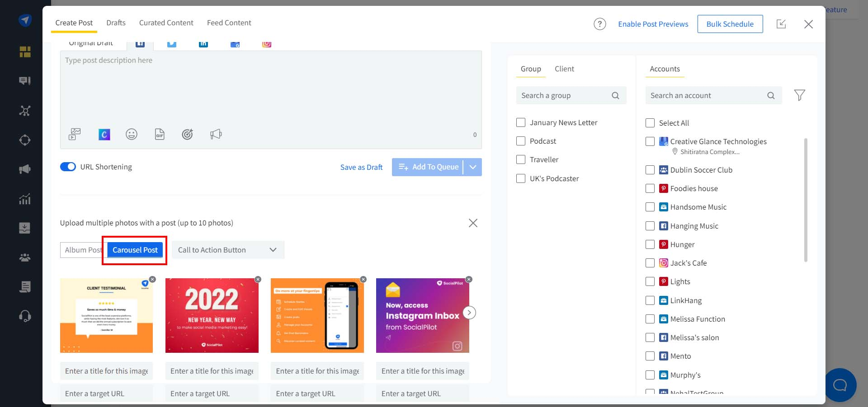Open the accounts network icon in sidebar
Screen dimensions: 868x407
tap(25, 111)
